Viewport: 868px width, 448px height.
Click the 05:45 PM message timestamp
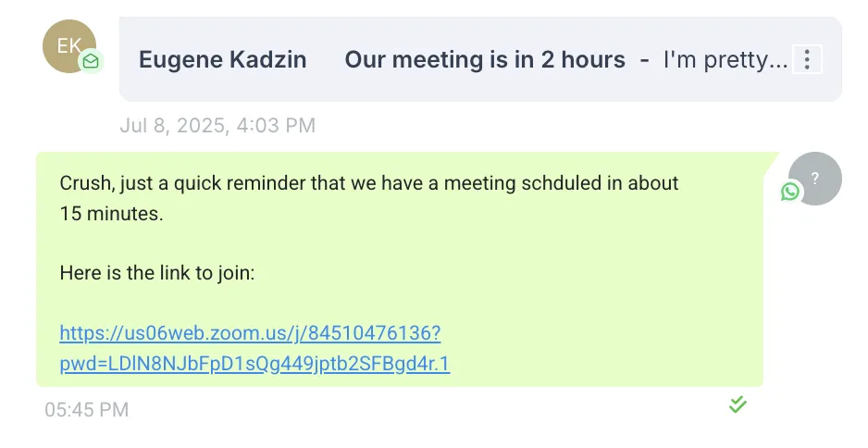coord(87,410)
